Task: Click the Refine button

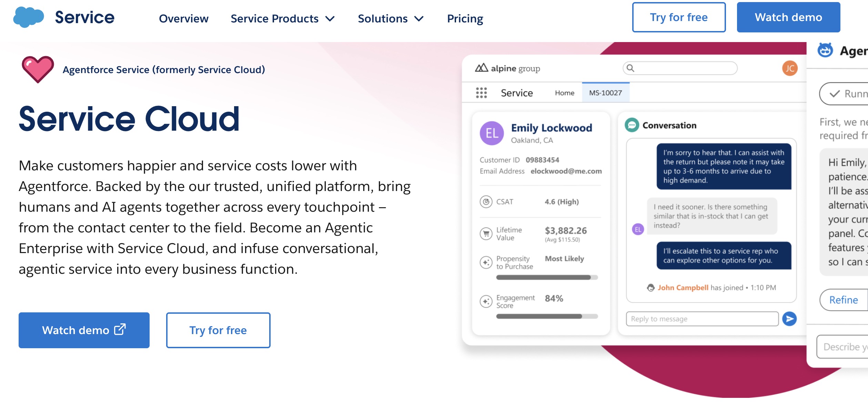Action: click(x=843, y=300)
